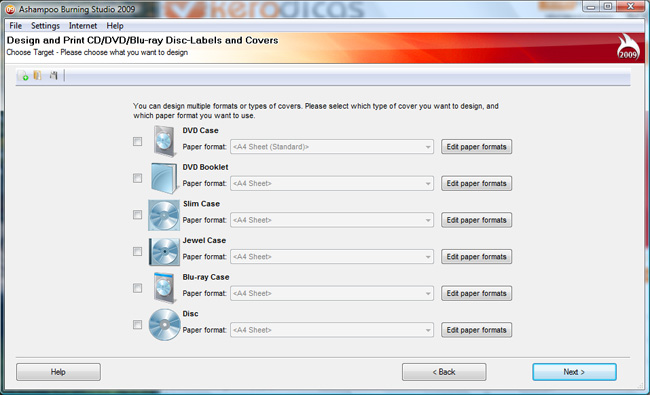
Task: Open the DVD Booklet paper format dropdown
Action: tap(332, 183)
